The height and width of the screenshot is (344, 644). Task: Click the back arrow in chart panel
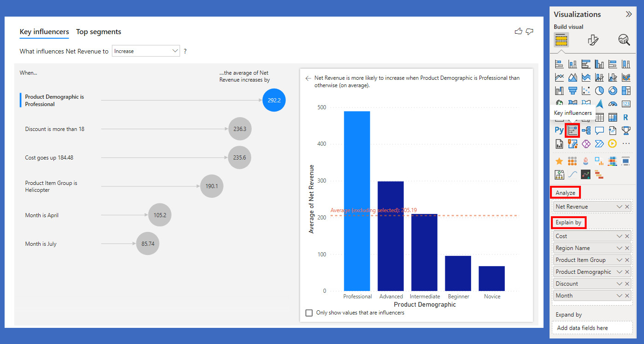pyautogui.click(x=308, y=78)
